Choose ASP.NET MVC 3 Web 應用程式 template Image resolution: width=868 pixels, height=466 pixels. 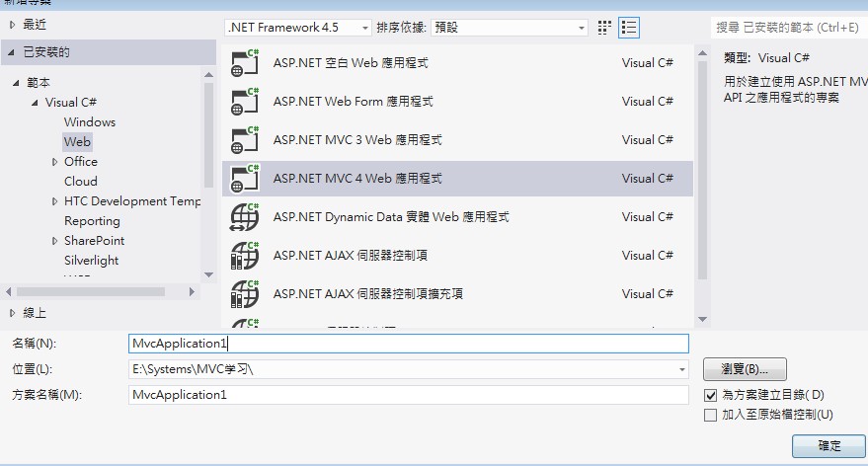[x=457, y=140]
